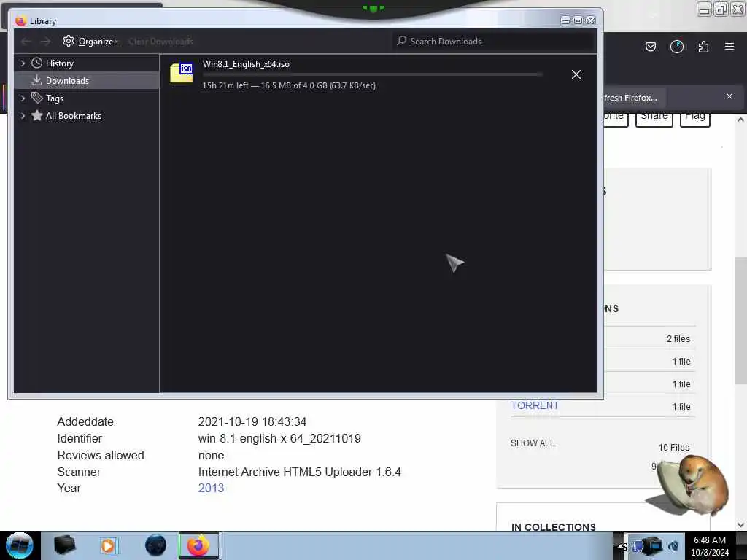Viewport: 747px width, 560px height.
Task: Click the 'Reviews allowed' label
Action: coord(101,455)
